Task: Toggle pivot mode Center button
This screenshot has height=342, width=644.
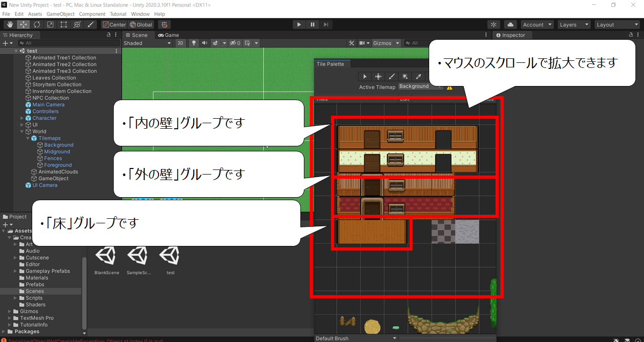Action: click(x=114, y=25)
